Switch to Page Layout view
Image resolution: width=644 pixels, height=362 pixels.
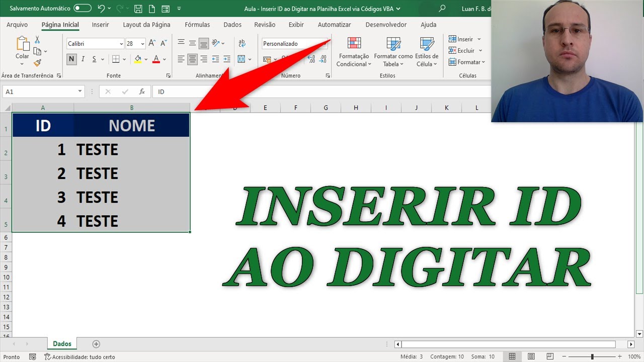click(531, 356)
